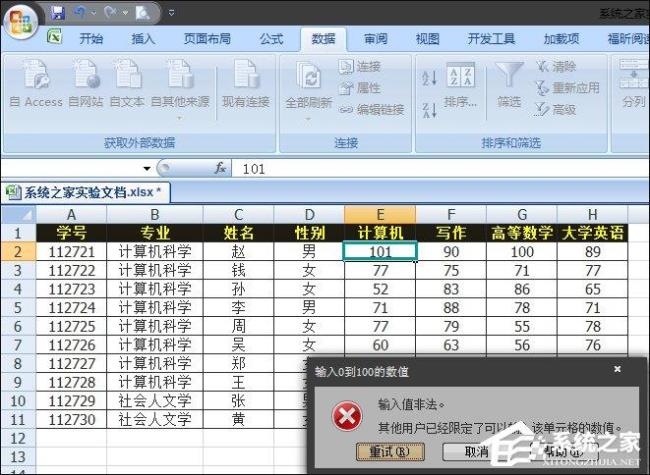
Task: Click the name cell 赵
Action: click(x=238, y=252)
